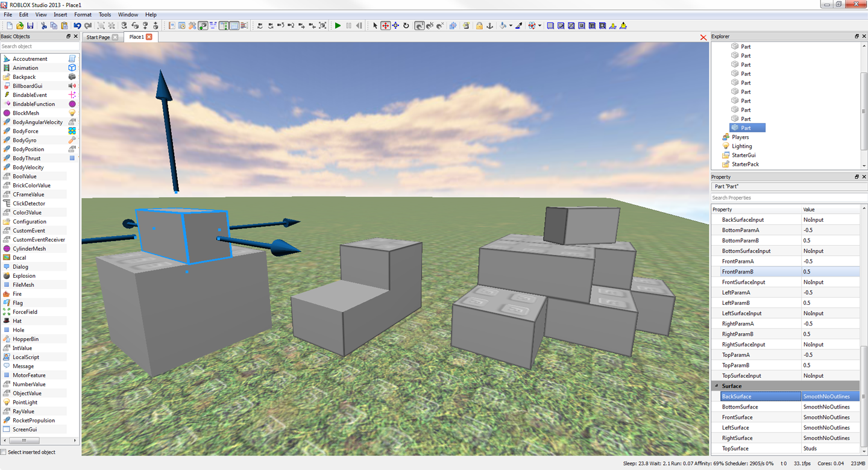This screenshot has width=868, height=470.
Task: Open a file with the folder icon
Action: click(x=20, y=26)
